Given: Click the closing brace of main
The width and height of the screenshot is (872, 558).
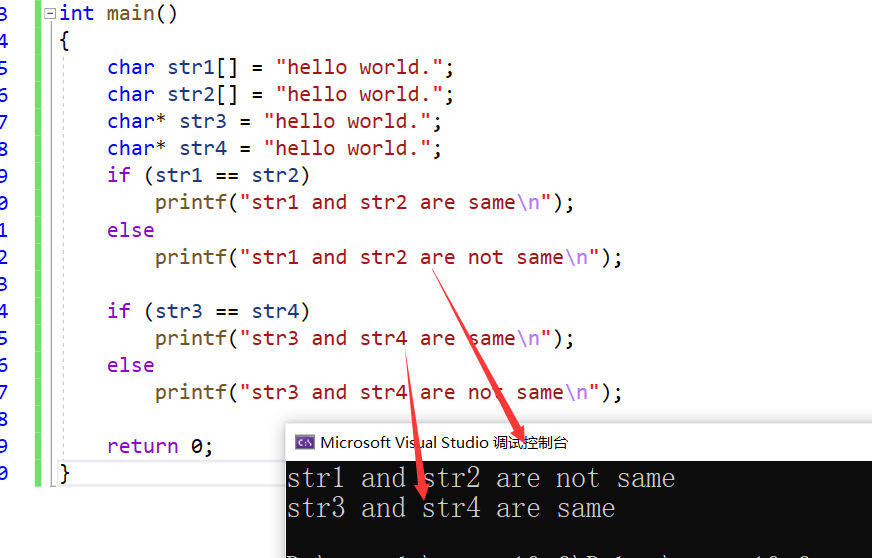Looking at the screenshot, I should point(65,473).
